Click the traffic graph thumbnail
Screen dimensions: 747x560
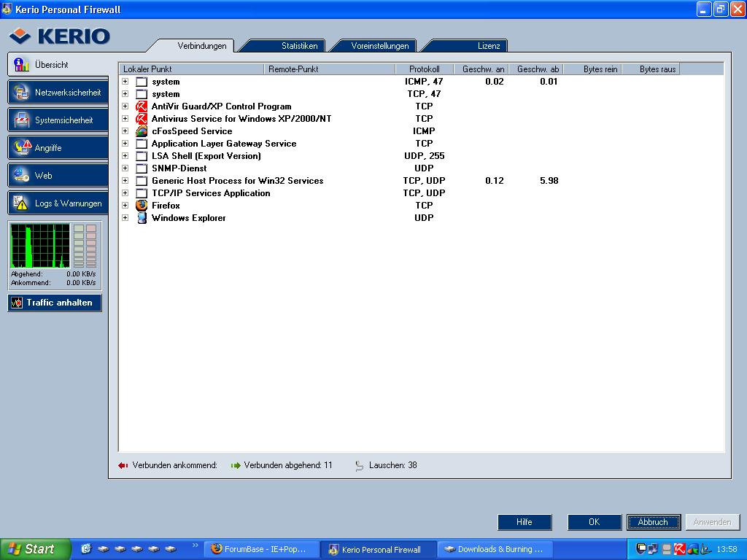click(x=40, y=246)
